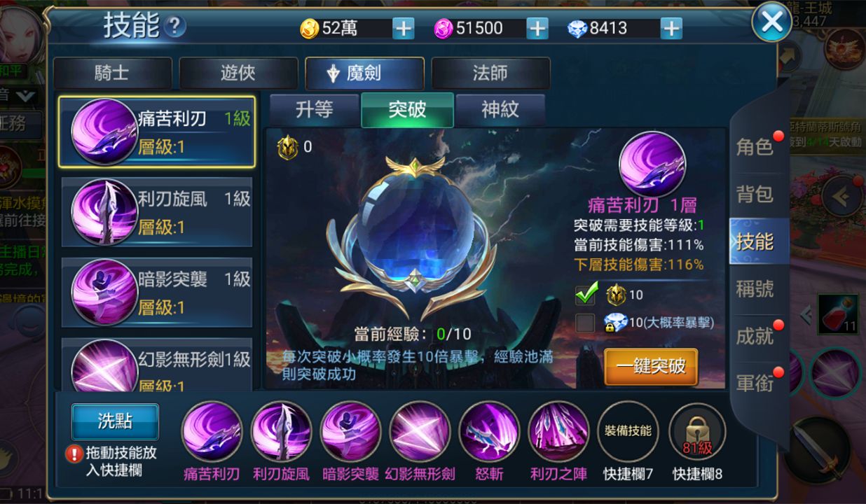This screenshot has height=504, width=866.
Task: Click the 裝備技能 quick slot 7
Action: (x=628, y=431)
